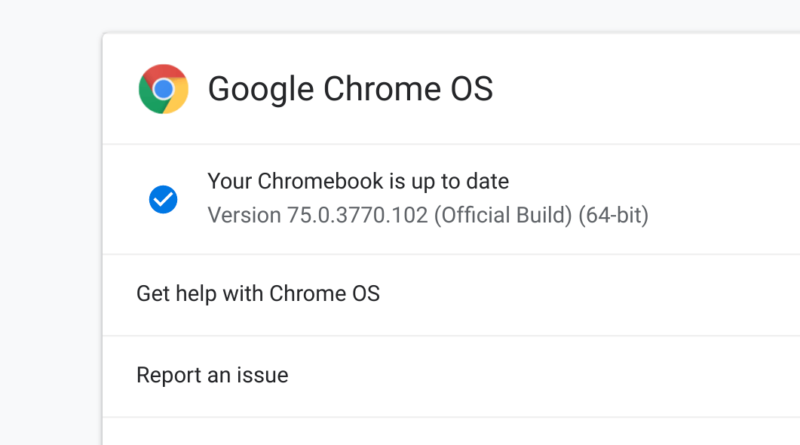Click the blue up-to-date checkmark icon
Image resolution: width=800 pixels, height=445 pixels.
[x=163, y=200]
